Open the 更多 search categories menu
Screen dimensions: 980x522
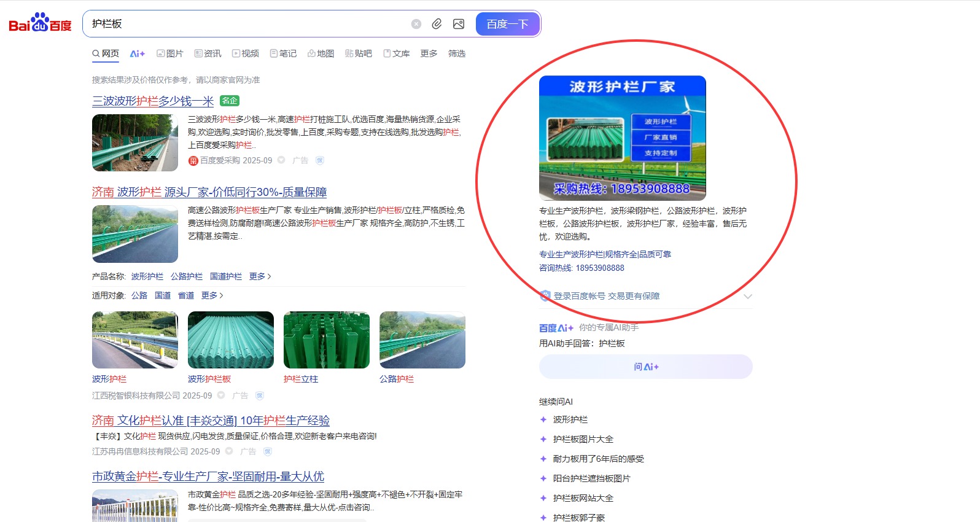(429, 53)
